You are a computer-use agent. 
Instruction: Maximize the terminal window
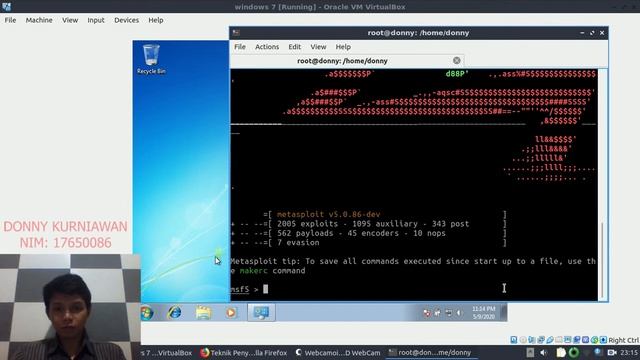pyautogui.click(x=592, y=33)
